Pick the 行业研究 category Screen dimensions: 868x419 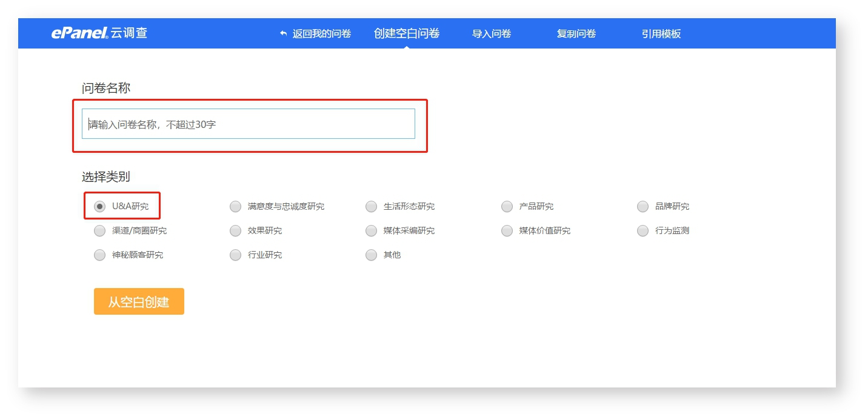click(235, 255)
